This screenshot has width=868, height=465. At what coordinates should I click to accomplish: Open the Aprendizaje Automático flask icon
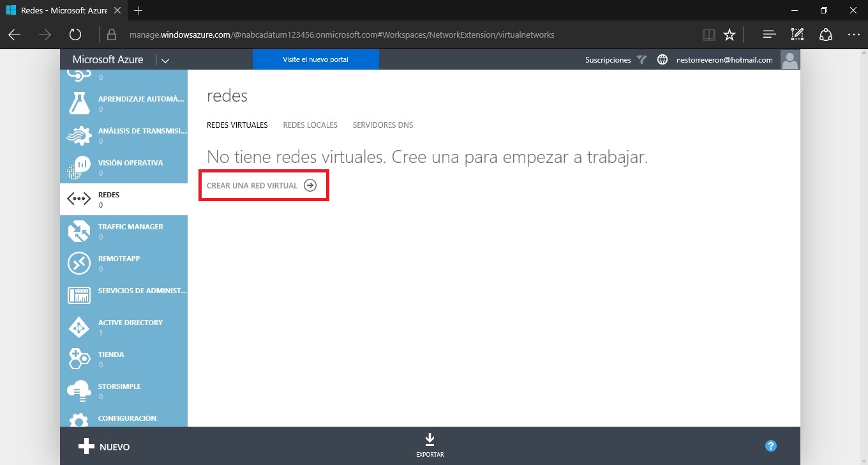pyautogui.click(x=79, y=103)
